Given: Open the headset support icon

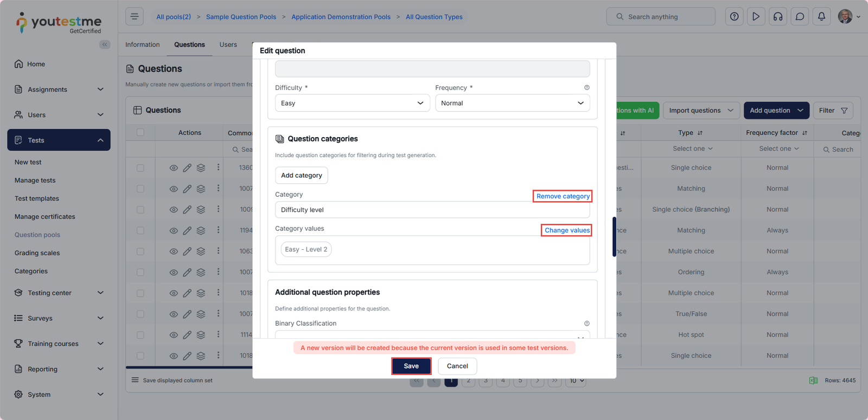Looking at the screenshot, I should [x=778, y=17].
